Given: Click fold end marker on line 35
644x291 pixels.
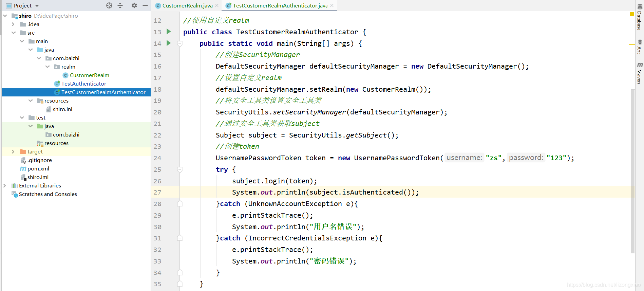Looking at the screenshot, I should coord(180,284).
